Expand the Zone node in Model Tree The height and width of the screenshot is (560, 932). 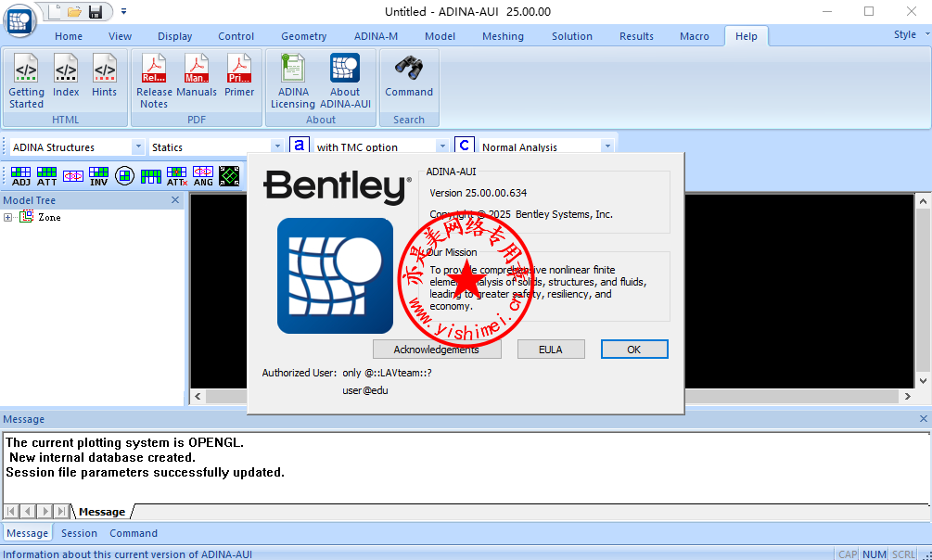point(7,218)
